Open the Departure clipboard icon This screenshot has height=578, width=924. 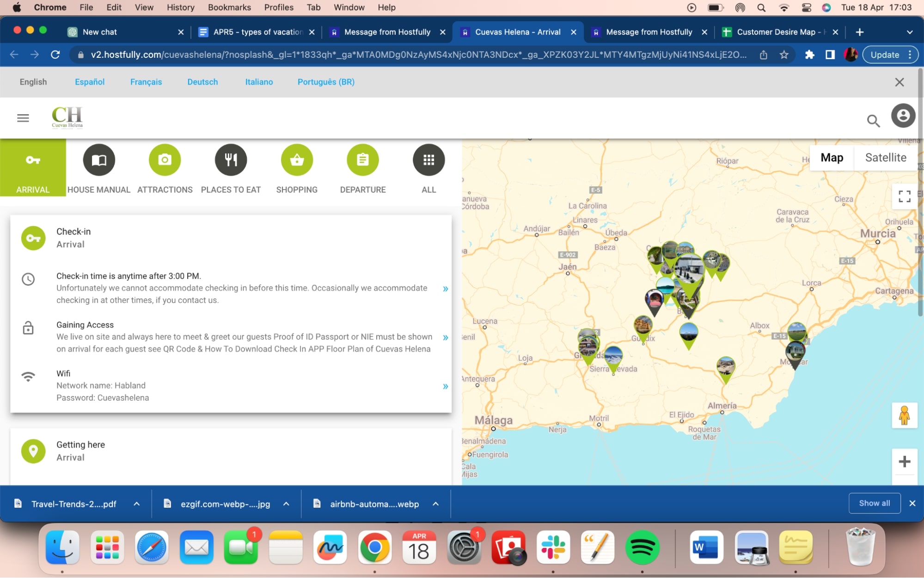point(363,160)
